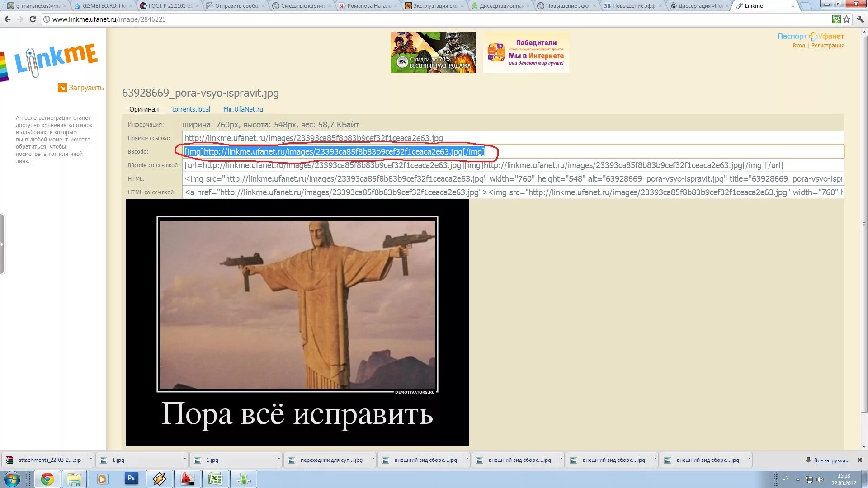Screen dimensions: 868x488
Task: Open Winamp from the taskbar
Action: [159, 479]
